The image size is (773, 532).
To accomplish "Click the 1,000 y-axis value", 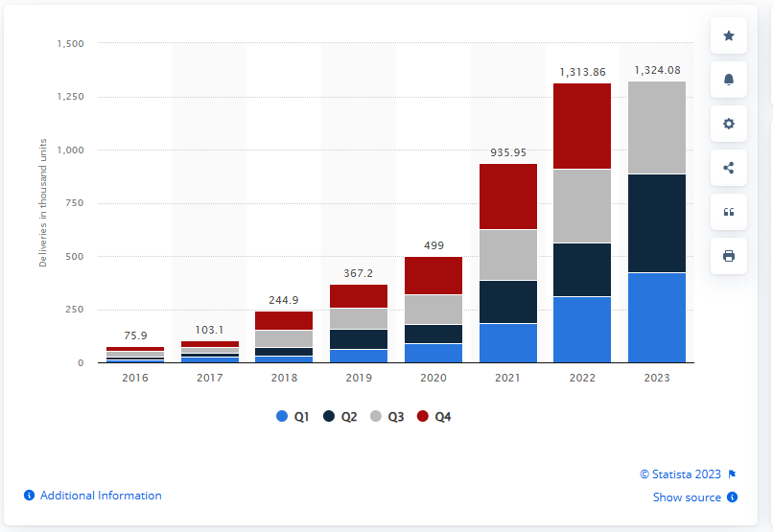I will pyautogui.click(x=71, y=150).
